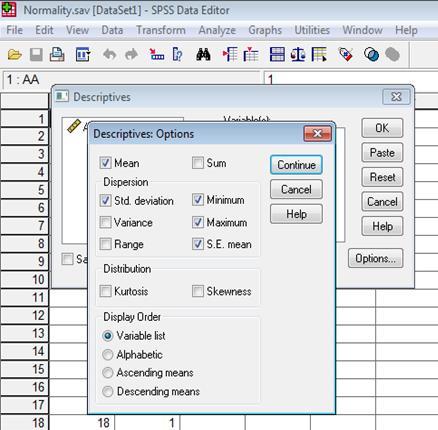Image resolution: width=438 pixels, height=430 pixels.
Task: Click the Find binoculars icon
Action: [203, 54]
